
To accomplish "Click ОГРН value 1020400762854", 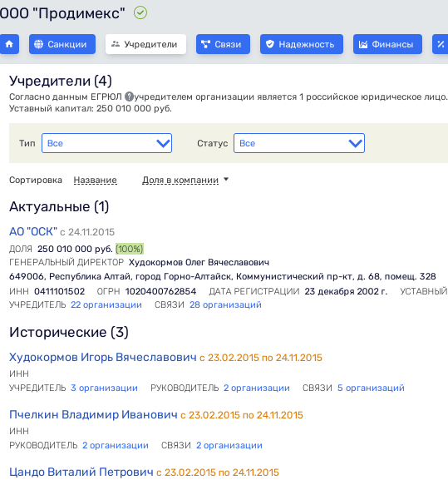I will 160,291.
